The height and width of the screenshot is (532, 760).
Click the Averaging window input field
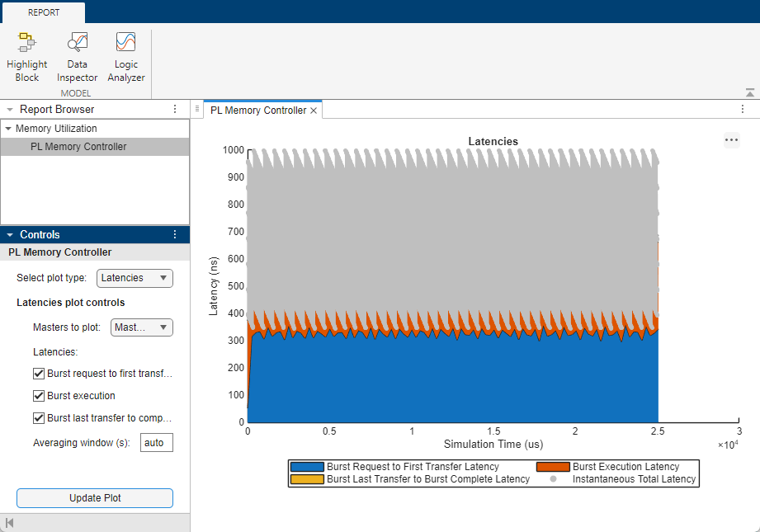157,443
